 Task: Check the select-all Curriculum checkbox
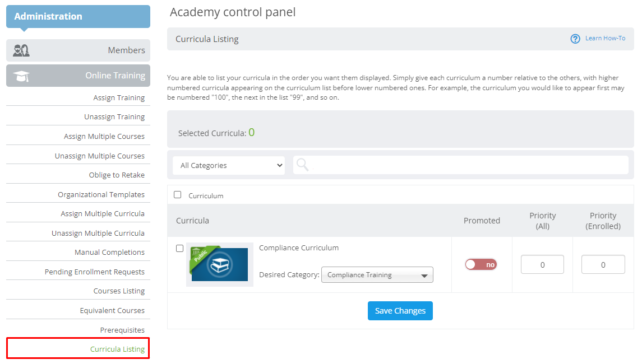click(x=177, y=195)
